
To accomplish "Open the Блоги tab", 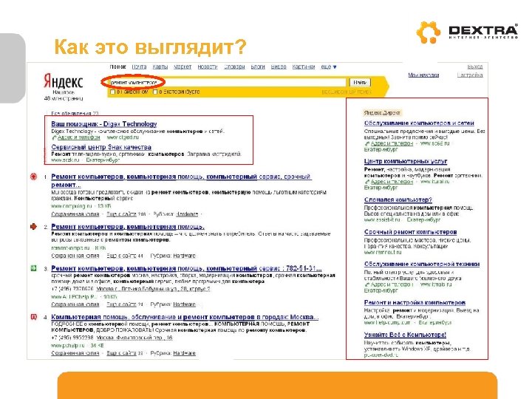I will (x=258, y=66).
